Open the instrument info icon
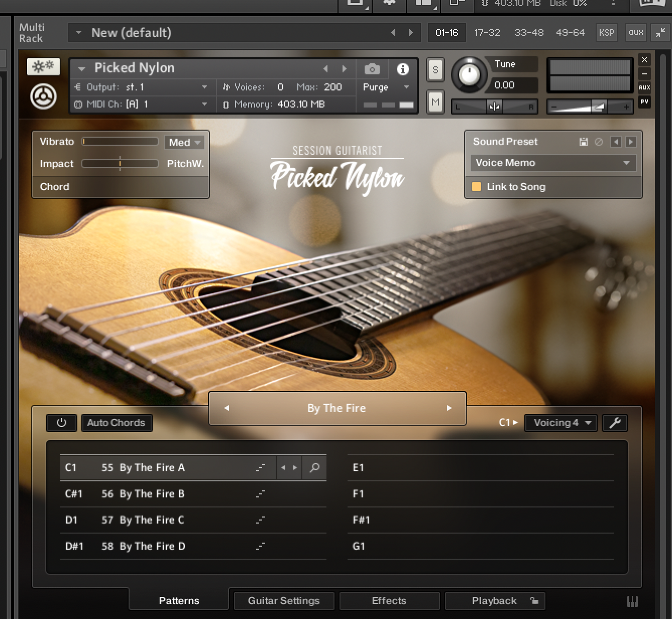 (x=402, y=69)
